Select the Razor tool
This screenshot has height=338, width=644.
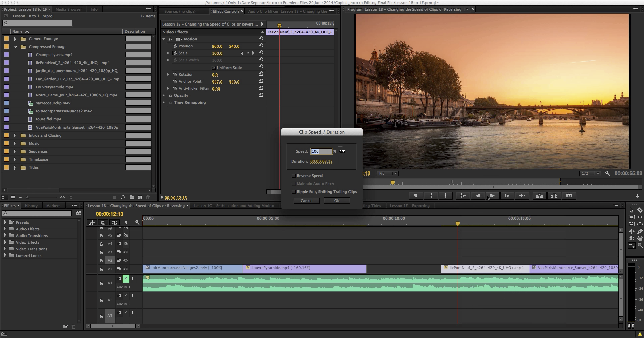[x=640, y=210]
